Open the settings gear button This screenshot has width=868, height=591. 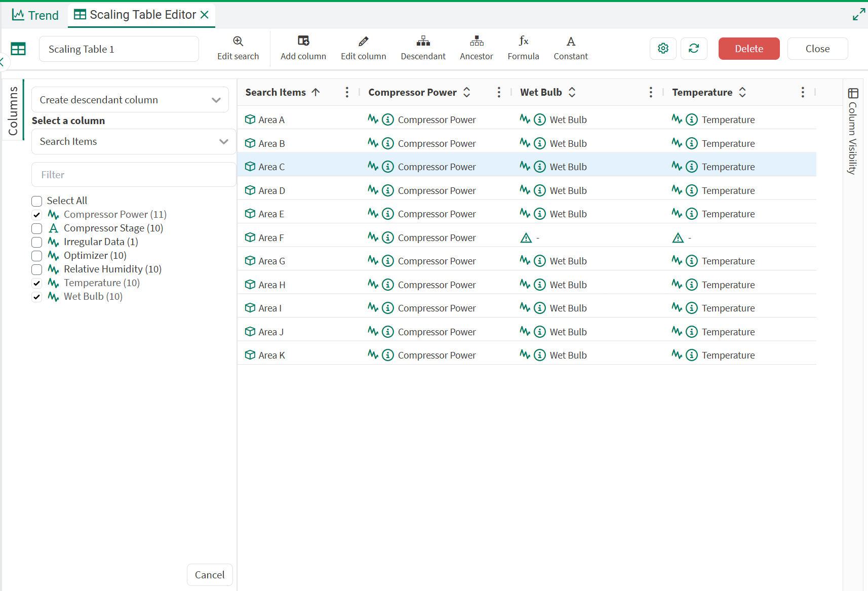[663, 49]
